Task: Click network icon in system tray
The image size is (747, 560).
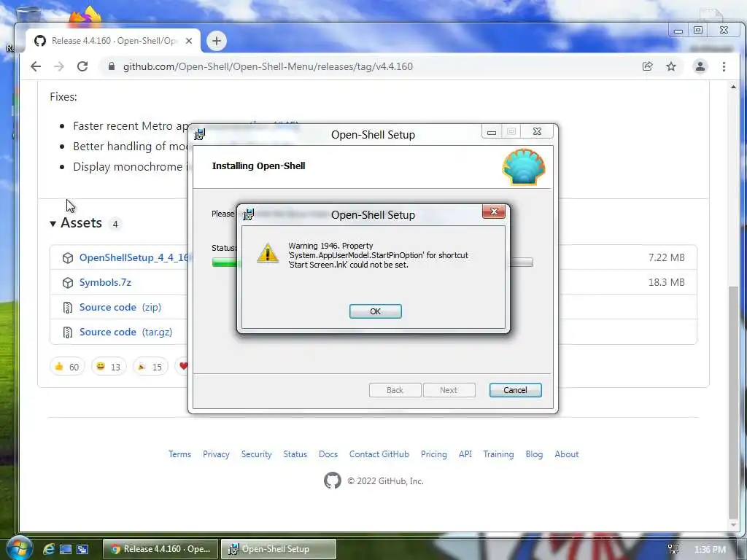Action: 673,550
